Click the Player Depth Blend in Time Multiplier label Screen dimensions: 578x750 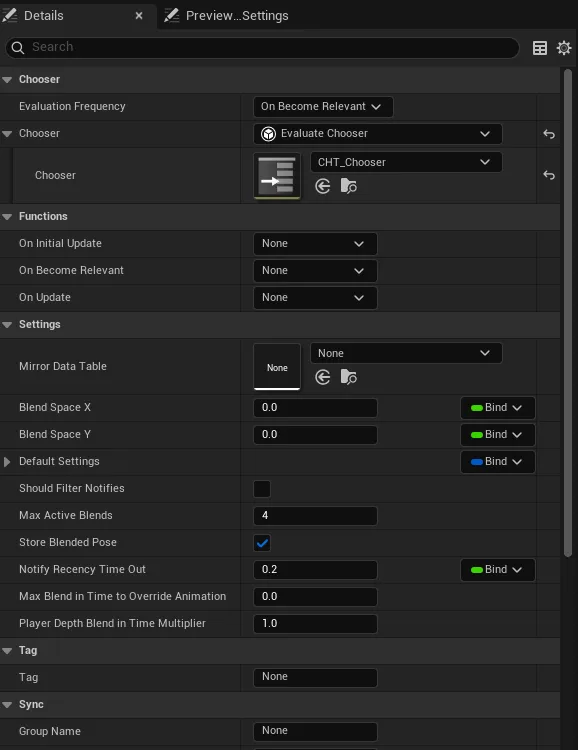[x=112, y=623]
